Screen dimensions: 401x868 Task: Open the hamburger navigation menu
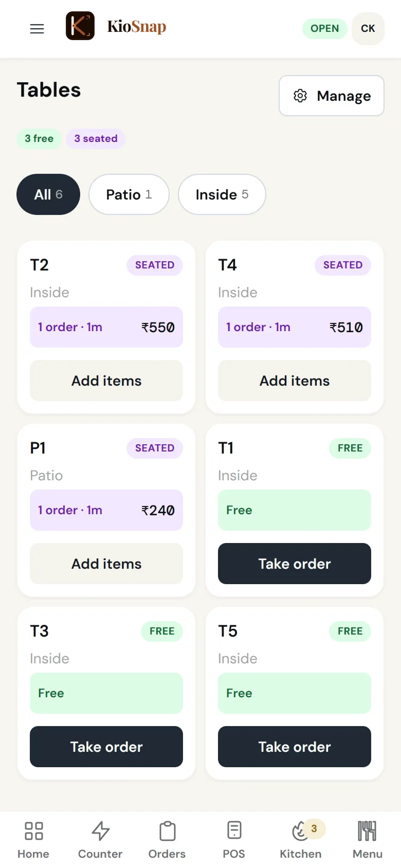coord(37,29)
